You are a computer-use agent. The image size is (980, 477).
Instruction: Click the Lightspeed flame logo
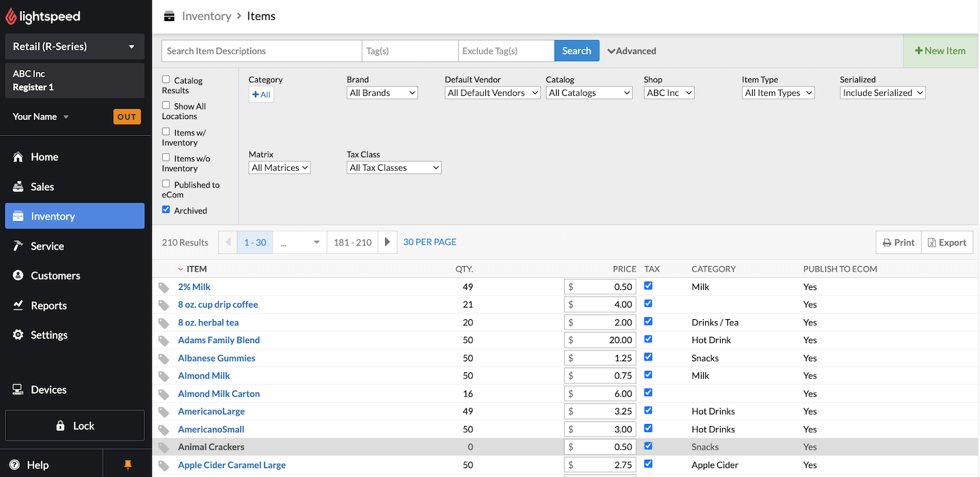click(x=11, y=16)
